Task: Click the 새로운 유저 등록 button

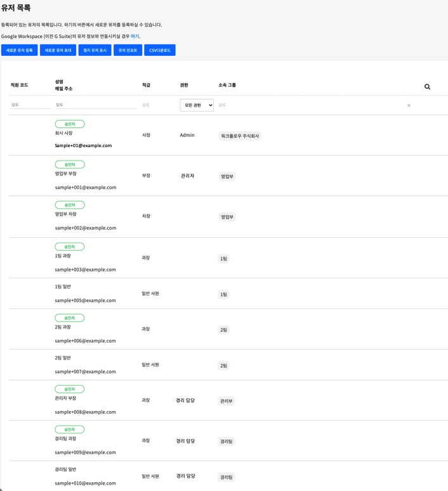Action: (x=19, y=49)
